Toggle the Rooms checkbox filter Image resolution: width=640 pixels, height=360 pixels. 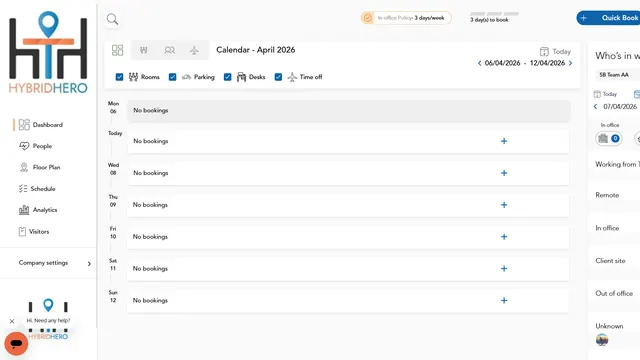point(119,77)
